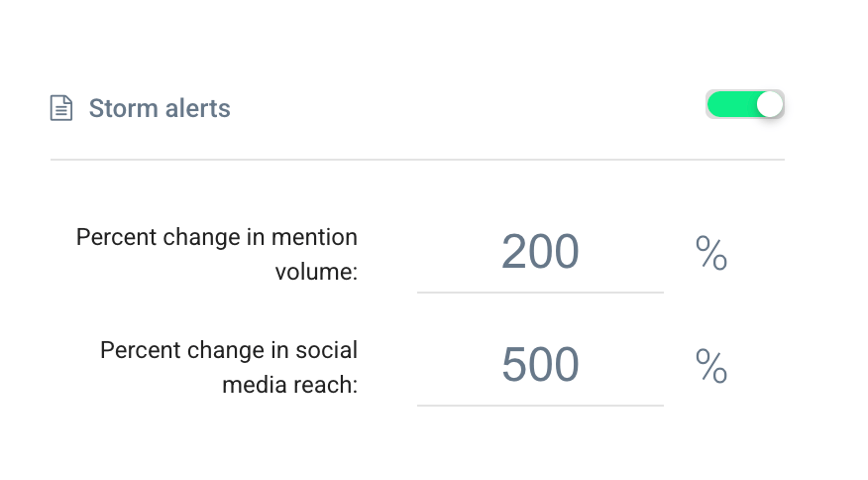Click the 500 value in social reach
The width and height of the screenshot is (868, 480).
click(540, 365)
